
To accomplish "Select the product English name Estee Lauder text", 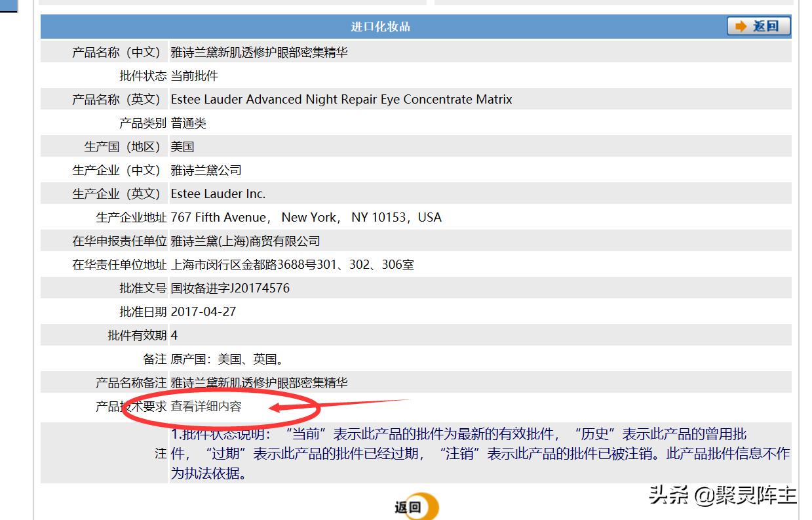I will pos(341,99).
